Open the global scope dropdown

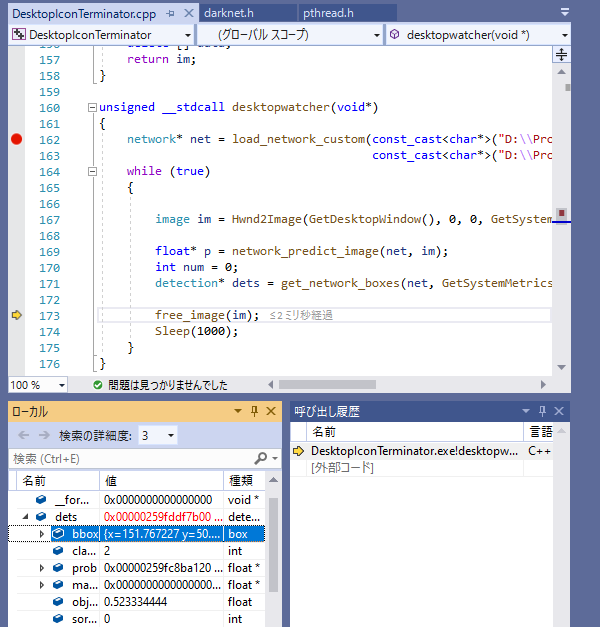click(376, 35)
